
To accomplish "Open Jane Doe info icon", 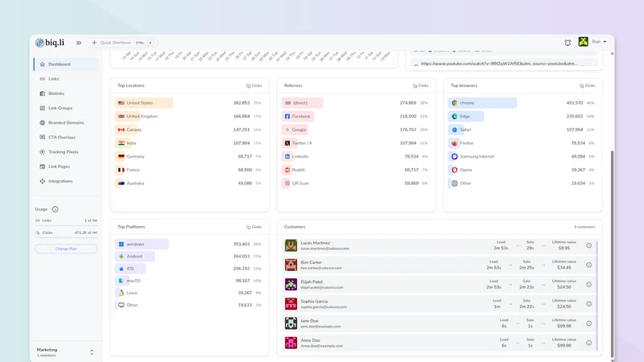I will tap(588, 323).
